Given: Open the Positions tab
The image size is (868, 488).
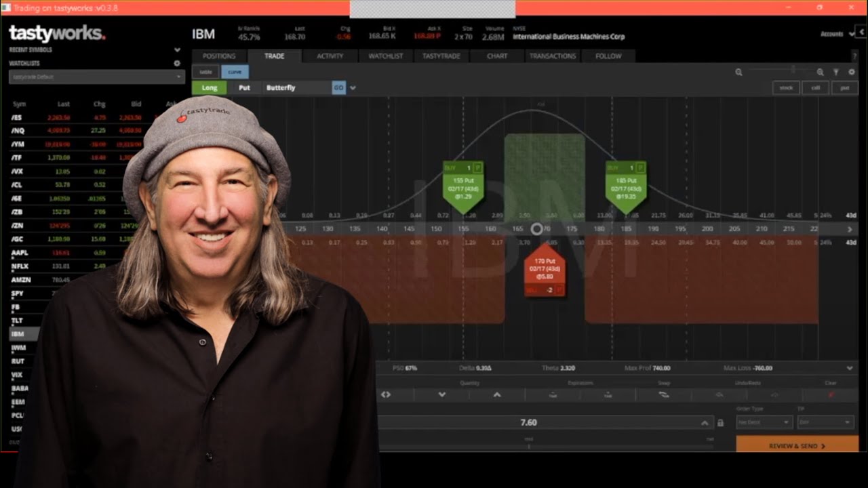Looking at the screenshot, I should [219, 56].
